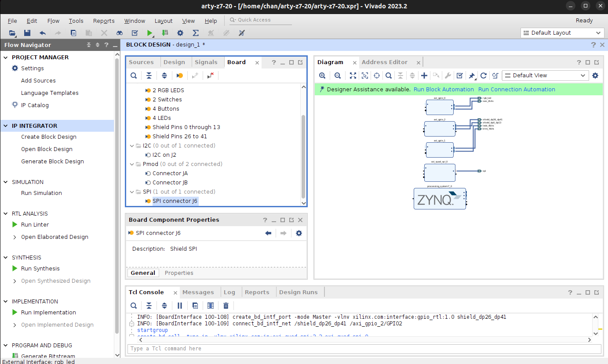
Task: Collapse the RTL ANALYSIS section
Action: 6,214
